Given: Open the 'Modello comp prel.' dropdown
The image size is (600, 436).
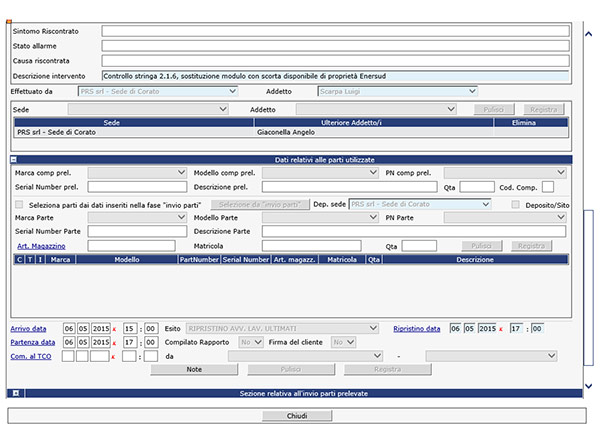Looking at the screenshot, I should (x=320, y=173).
